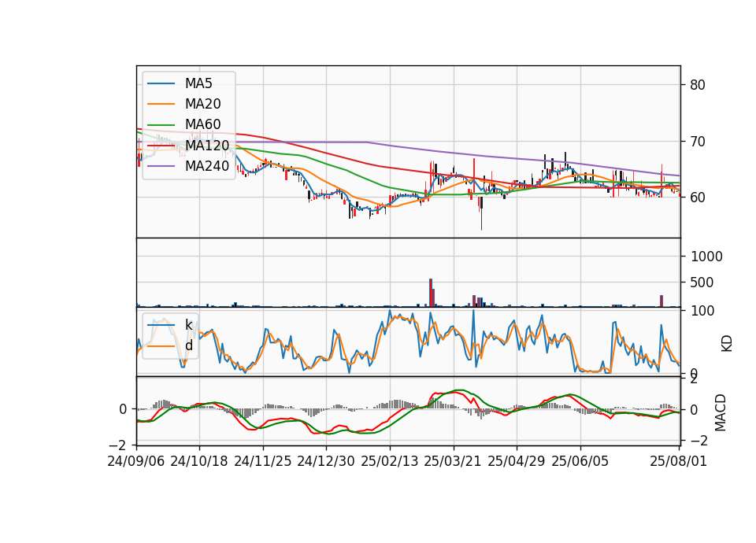Click the 24/09/06 date axis label

(136, 461)
